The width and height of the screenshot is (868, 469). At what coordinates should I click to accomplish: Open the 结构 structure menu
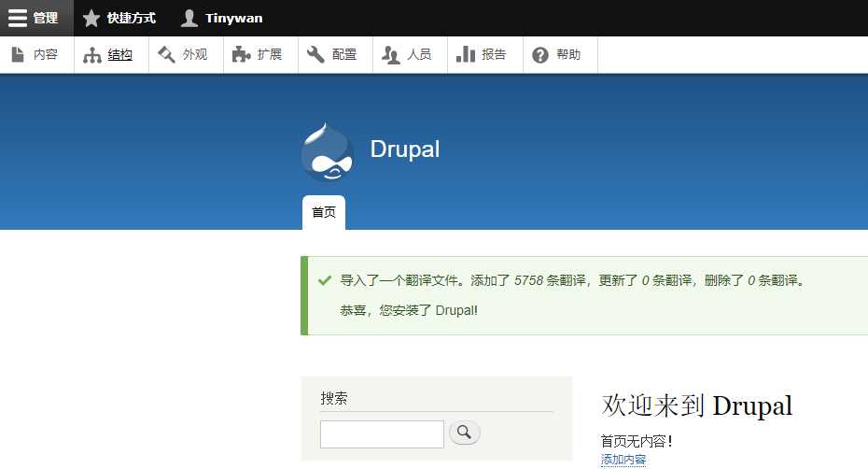[111, 54]
